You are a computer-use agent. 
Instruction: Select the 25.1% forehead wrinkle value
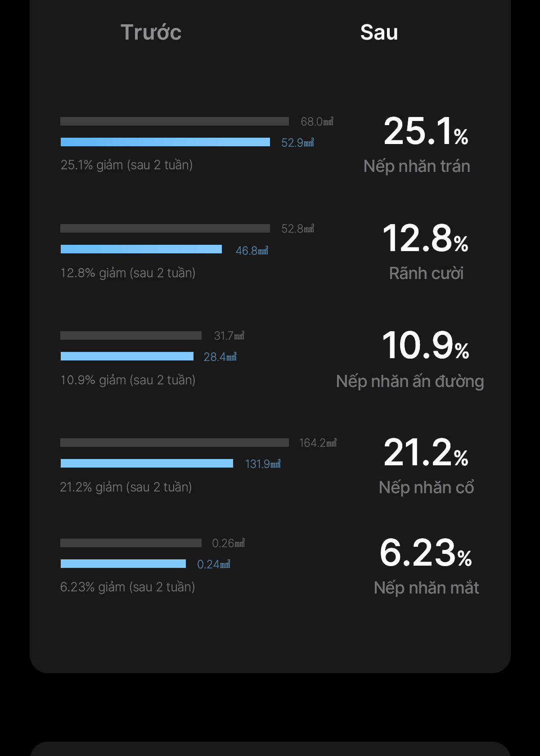(426, 131)
